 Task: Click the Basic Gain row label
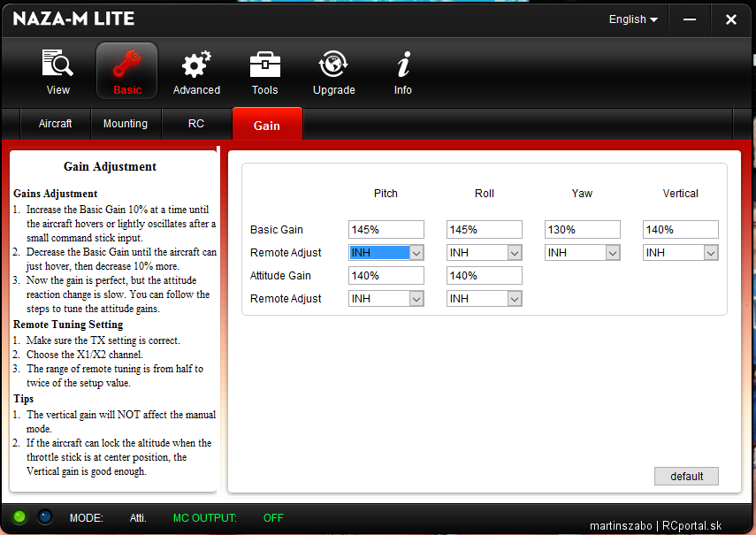tap(276, 230)
